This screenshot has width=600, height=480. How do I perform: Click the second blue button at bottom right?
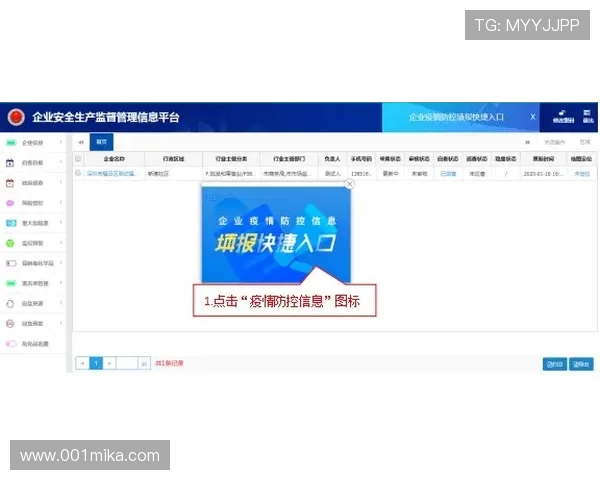(x=581, y=364)
